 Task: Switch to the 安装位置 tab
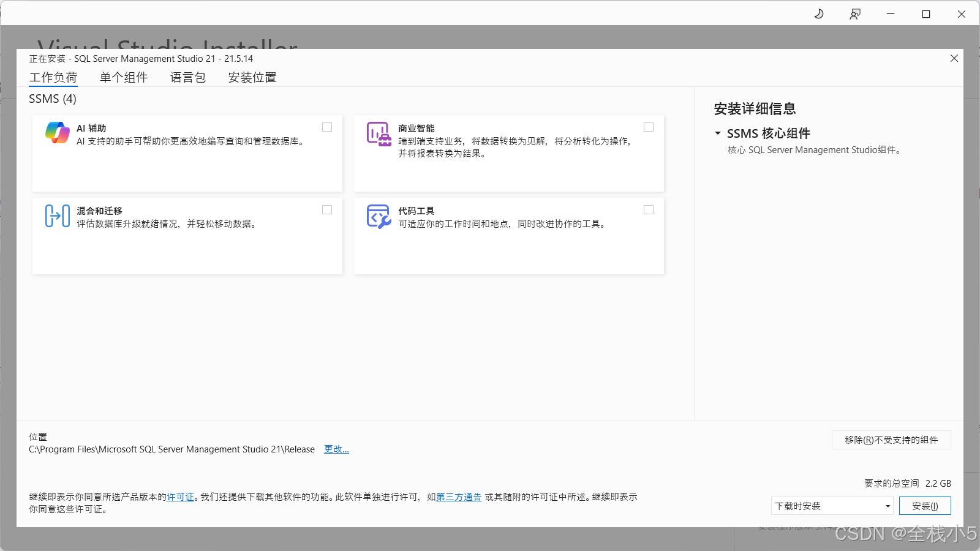click(252, 78)
